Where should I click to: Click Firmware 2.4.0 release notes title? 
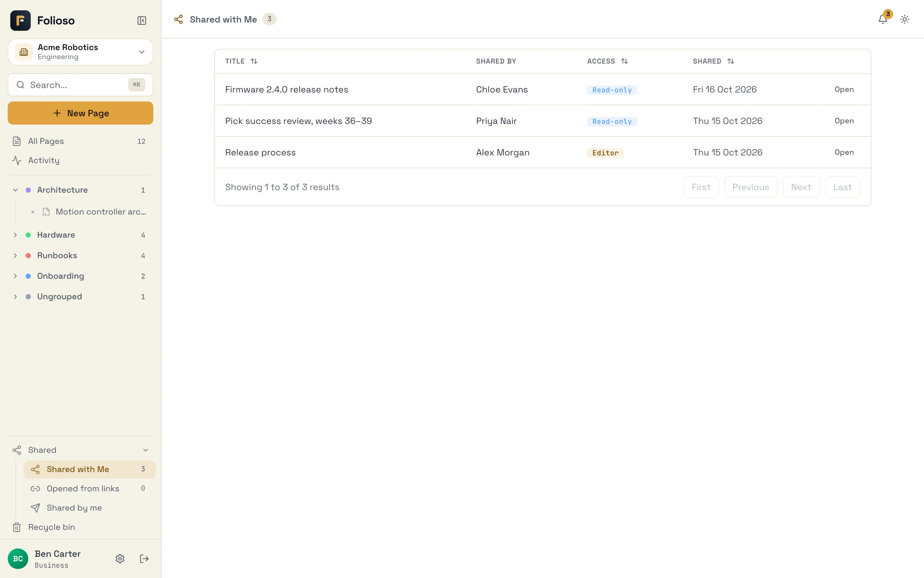click(x=287, y=90)
